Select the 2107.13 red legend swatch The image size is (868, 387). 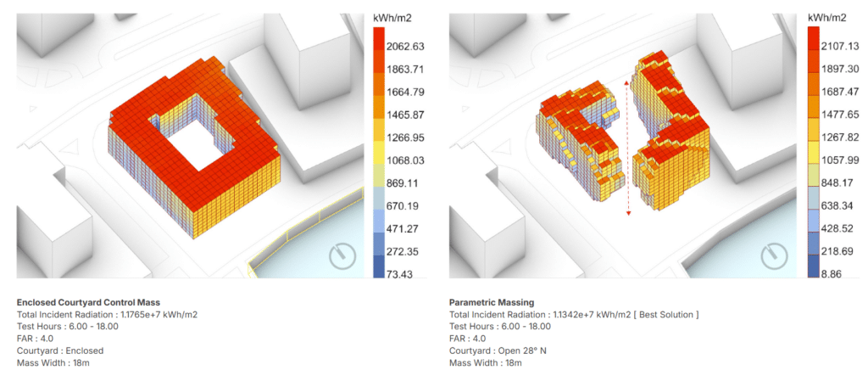[813, 47]
